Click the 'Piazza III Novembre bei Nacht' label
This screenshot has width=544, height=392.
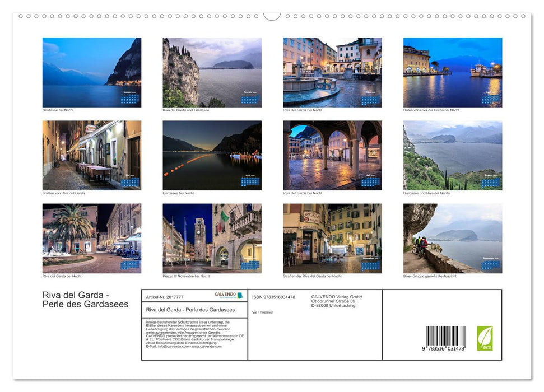point(186,275)
